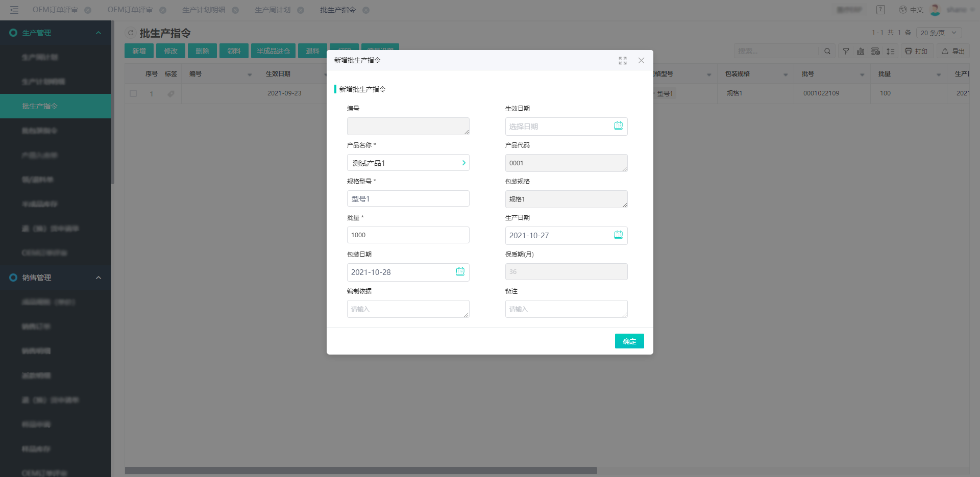The image size is (980, 477).
Task: Select 批生产指令 in the sidebar
Action: (x=55, y=106)
